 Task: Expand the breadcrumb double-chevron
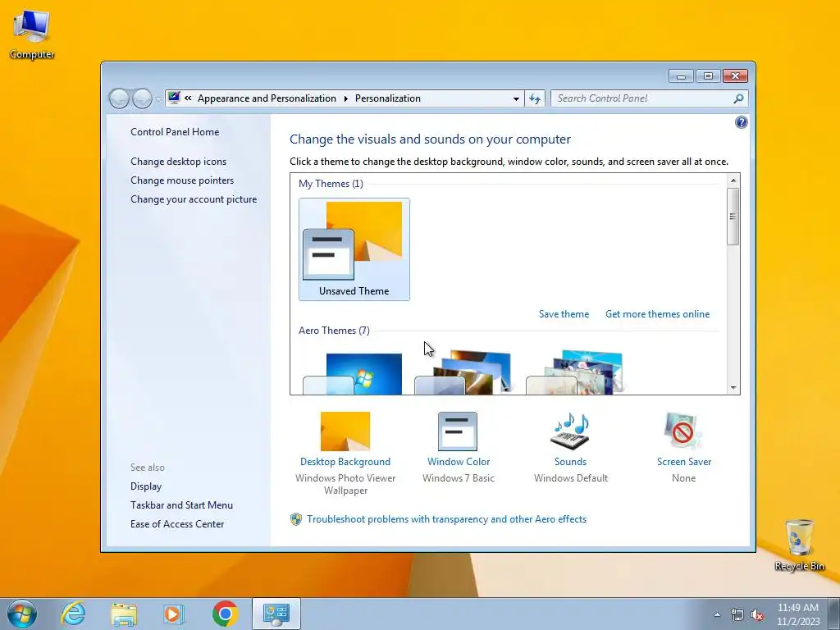tap(188, 98)
